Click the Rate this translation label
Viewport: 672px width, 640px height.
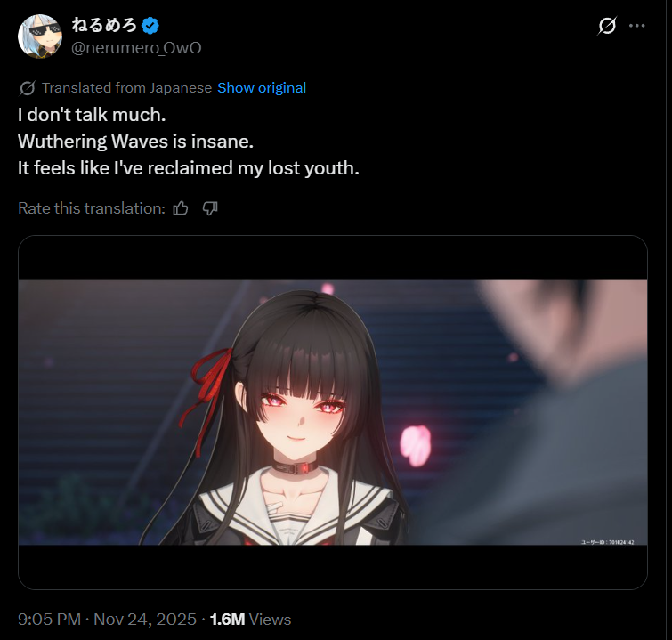(92, 208)
